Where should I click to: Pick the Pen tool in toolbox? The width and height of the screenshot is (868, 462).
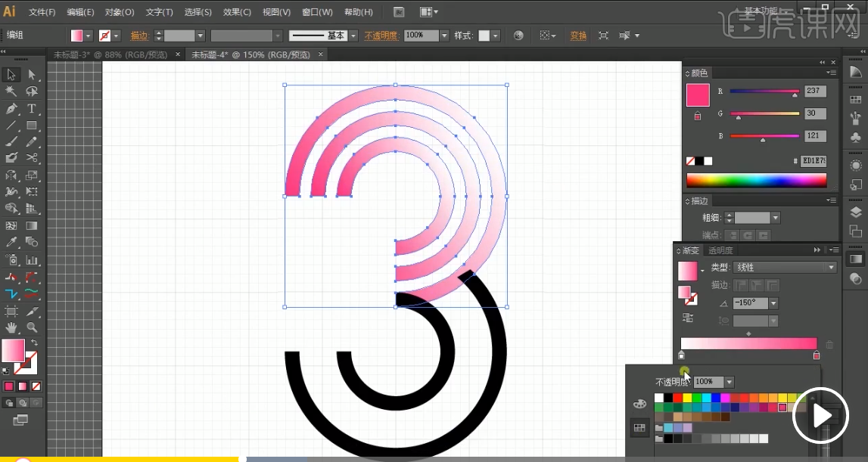[11, 109]
